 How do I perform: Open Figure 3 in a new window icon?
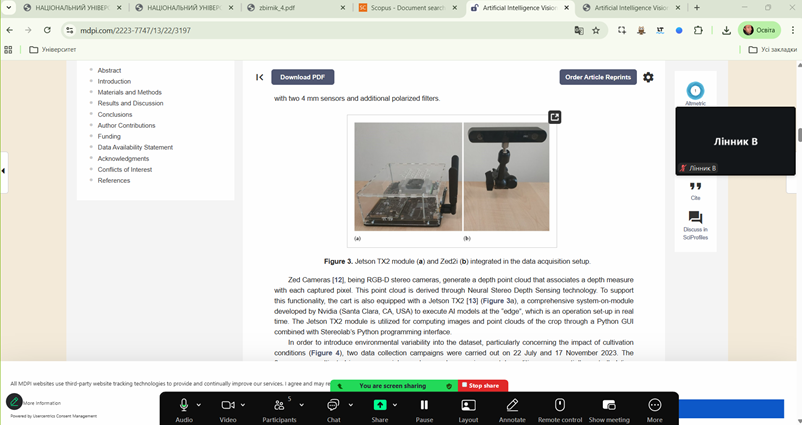tap(554, 117)
